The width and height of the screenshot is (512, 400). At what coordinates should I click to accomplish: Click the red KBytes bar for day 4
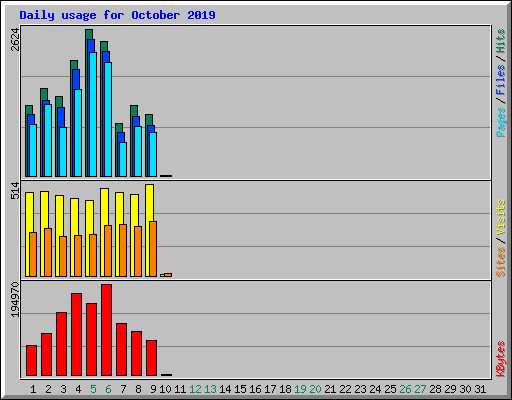pos(76,335)
